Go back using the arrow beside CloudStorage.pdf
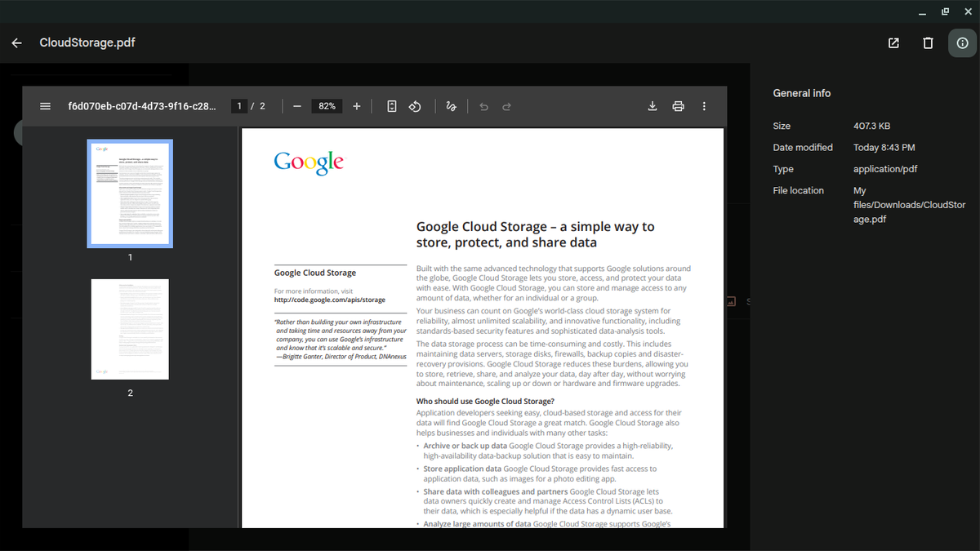The image size is (980, 551). (17, 43)
